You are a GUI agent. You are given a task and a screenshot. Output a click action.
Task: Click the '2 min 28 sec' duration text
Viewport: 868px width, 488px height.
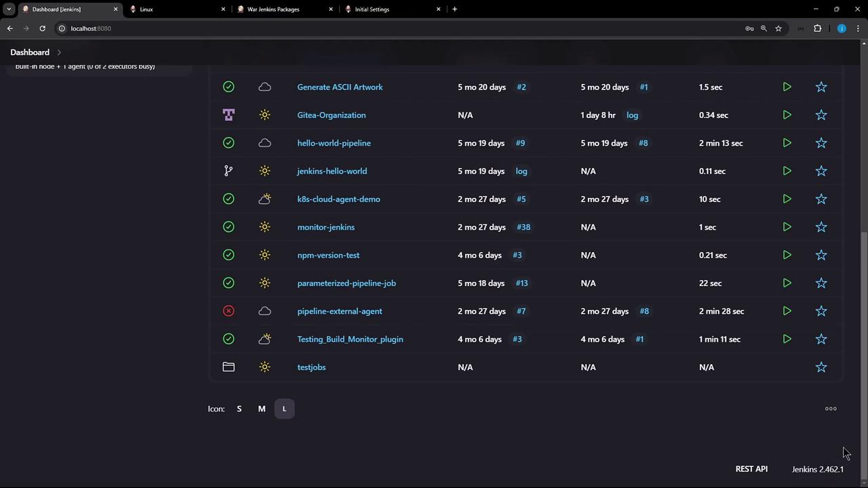point(722,311)
